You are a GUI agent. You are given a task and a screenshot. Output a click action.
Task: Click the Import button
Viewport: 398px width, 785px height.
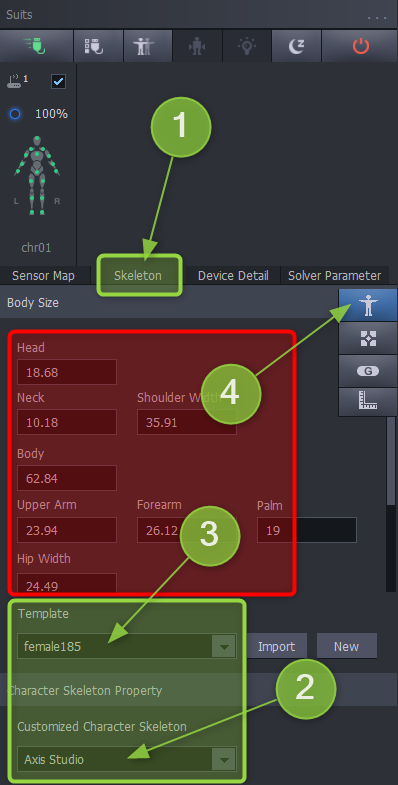276,646
